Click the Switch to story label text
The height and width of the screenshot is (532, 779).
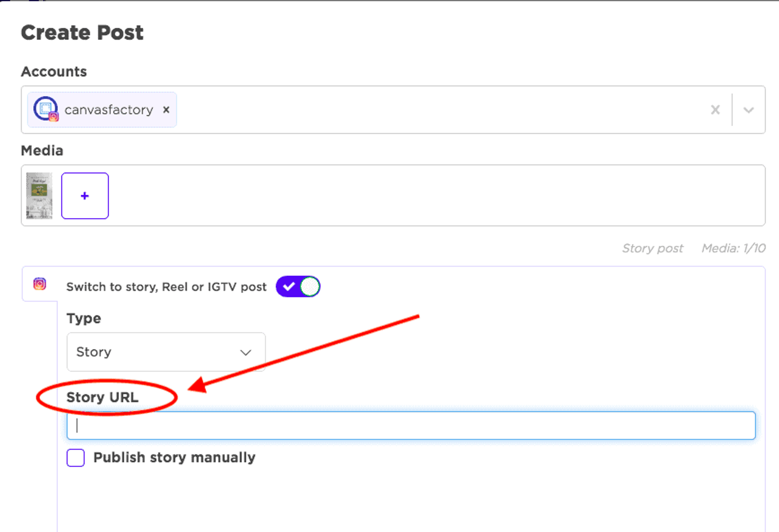(167, 287)
